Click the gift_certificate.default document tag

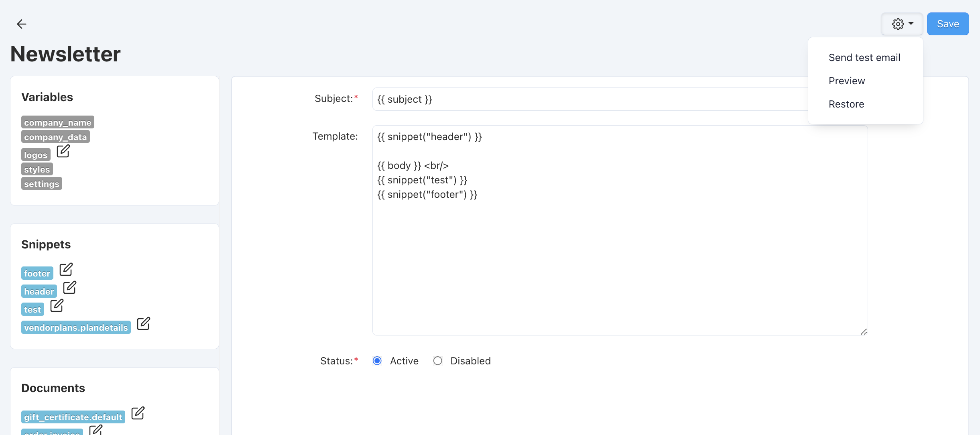(73, 417)
